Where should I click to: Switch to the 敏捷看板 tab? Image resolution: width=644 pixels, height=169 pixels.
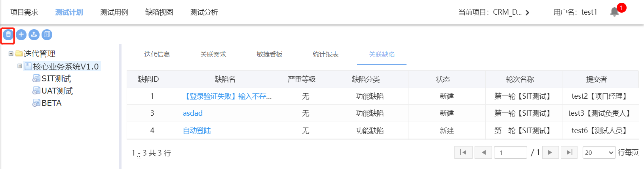pos(269,54)
